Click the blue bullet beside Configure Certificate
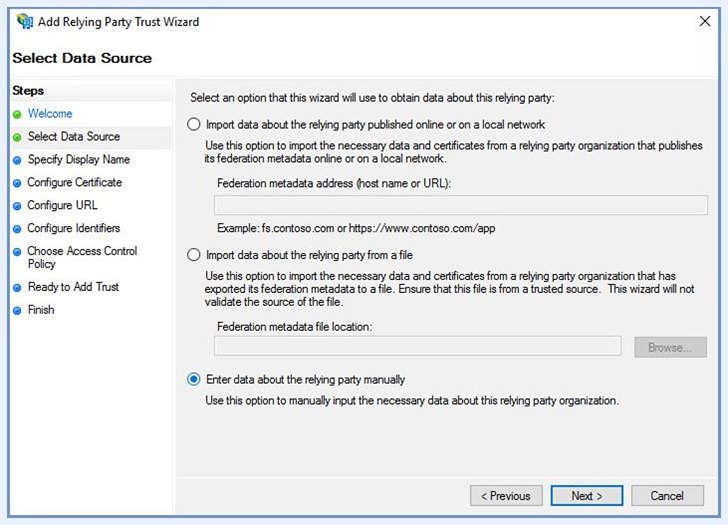Screen dimensions: 728x525 [17, 183]
